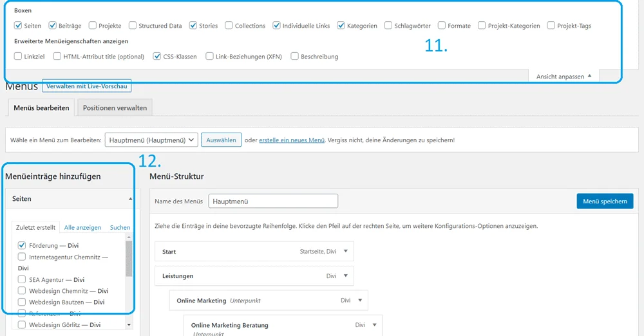Click the Auswählen button
The width and height of the screenshot is (644, 336).
point(221,140)
